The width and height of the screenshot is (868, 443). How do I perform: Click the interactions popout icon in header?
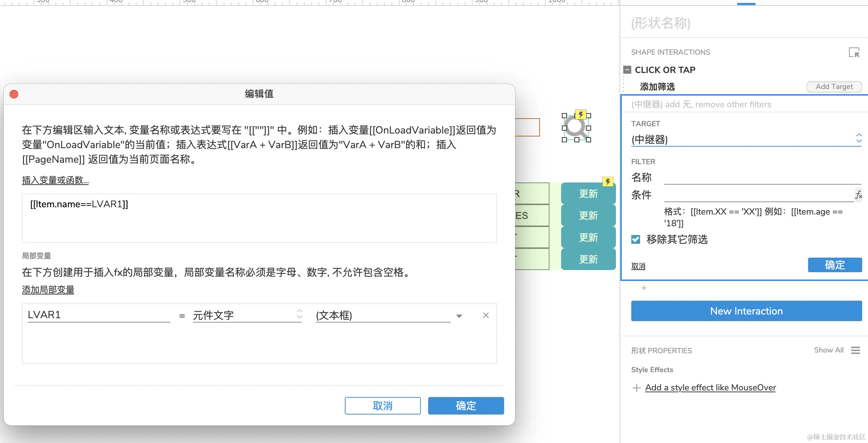[x=854, y=53]
